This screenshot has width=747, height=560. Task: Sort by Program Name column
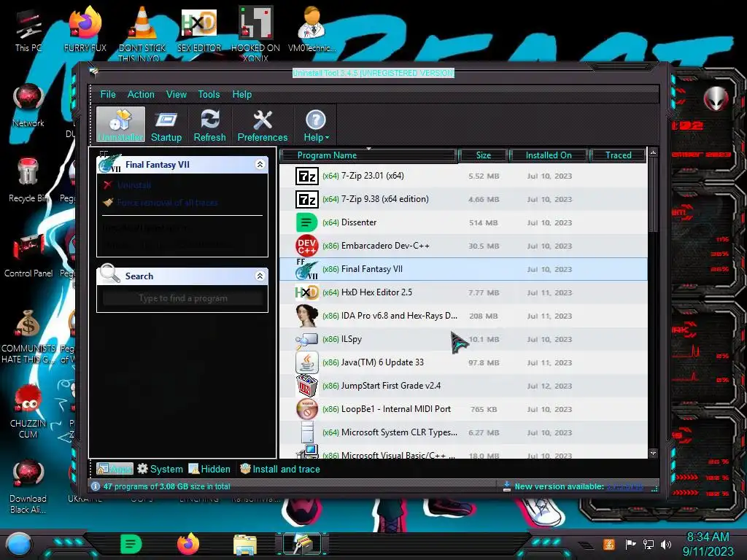coord(368,155)
